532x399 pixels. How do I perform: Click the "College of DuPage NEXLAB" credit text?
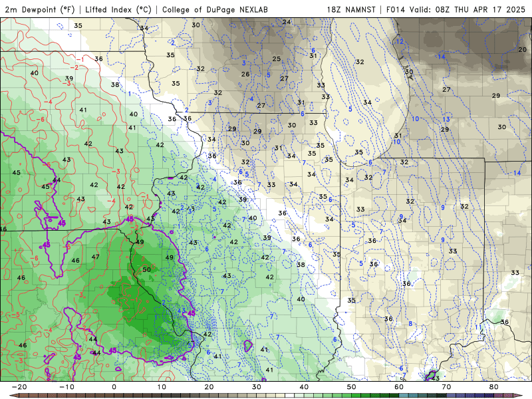(215, 9)
